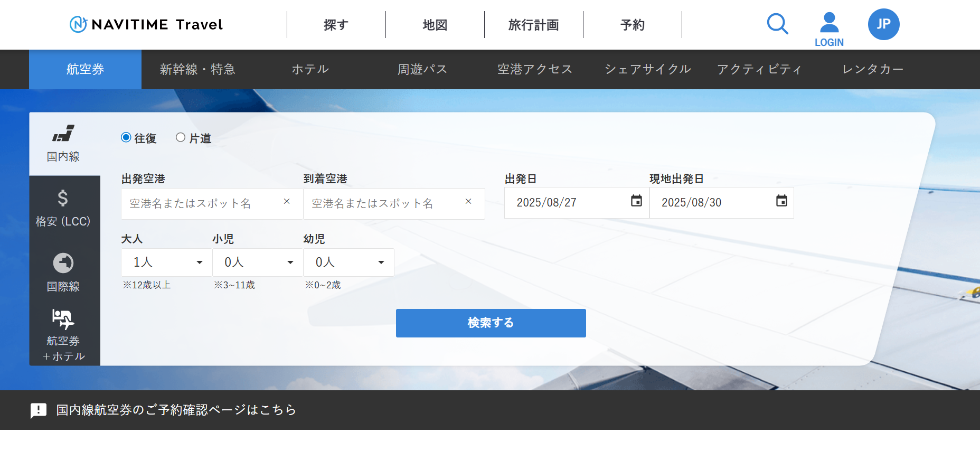Screen dimensions: 980x451
Task: Switch to the ホテル tab
Action: pos(310,69)
